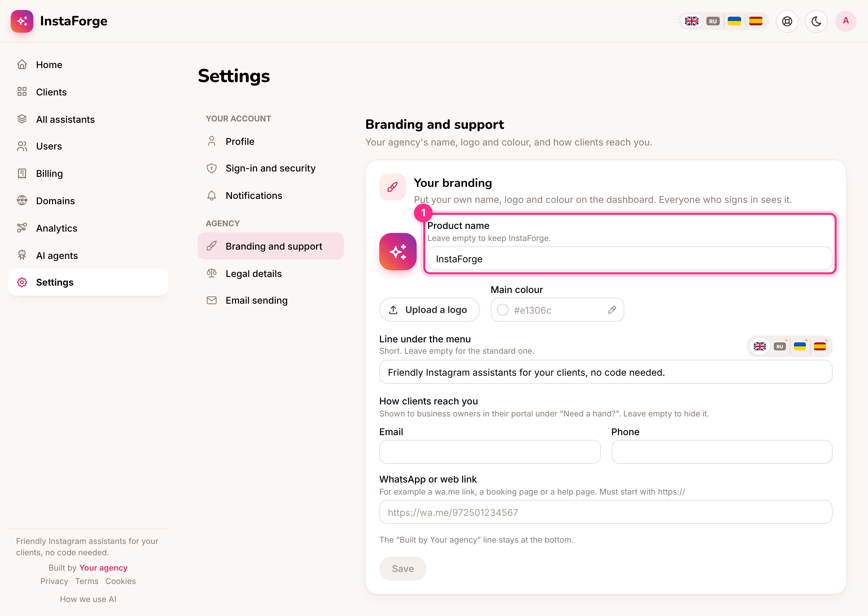Click the Product name input field

(630, 259)
